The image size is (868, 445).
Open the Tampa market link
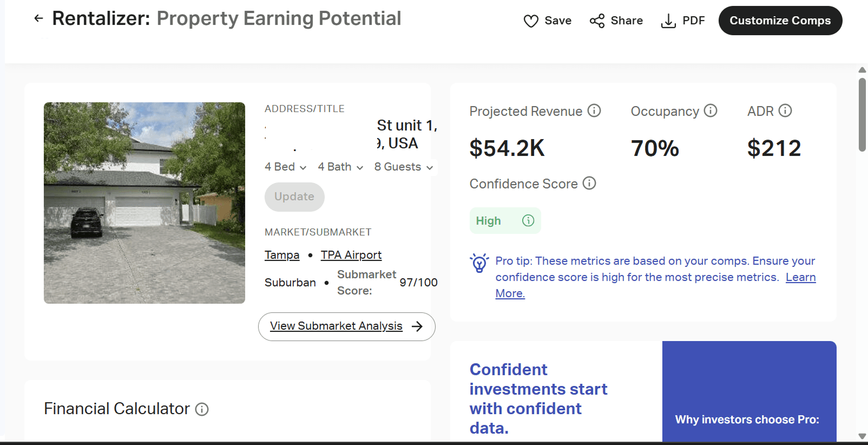tap(282, 255)
